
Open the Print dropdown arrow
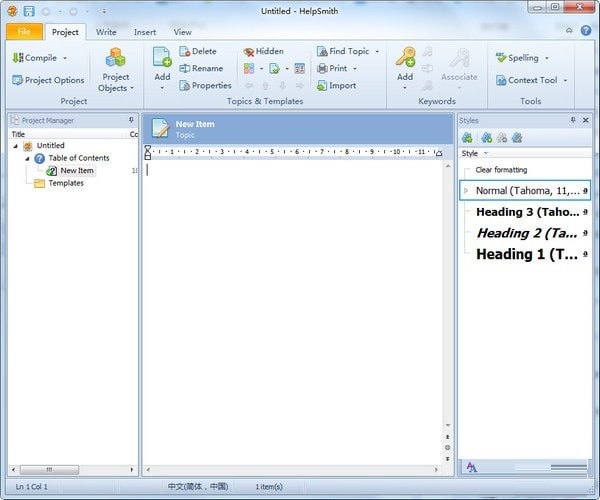(355, 69)
